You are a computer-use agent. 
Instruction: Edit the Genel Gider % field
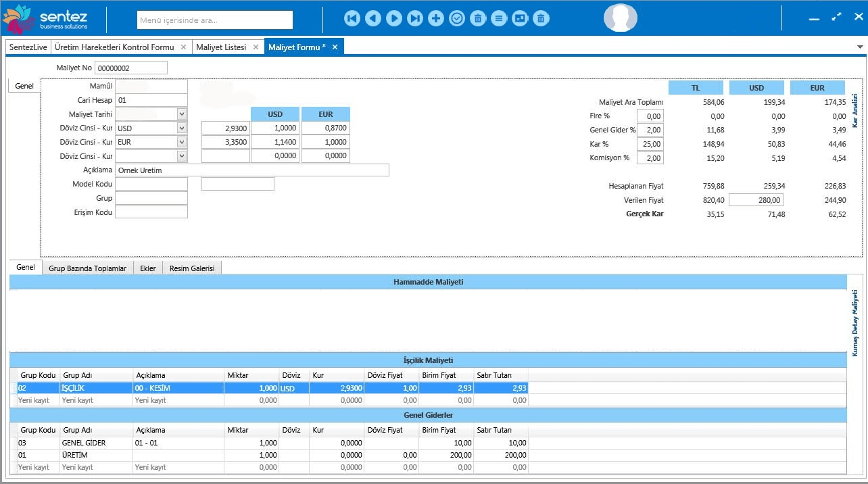point(650,130)
